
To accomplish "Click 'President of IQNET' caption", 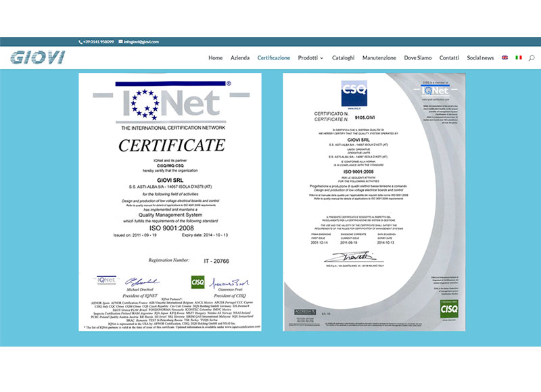I will [x=140, y=296].
